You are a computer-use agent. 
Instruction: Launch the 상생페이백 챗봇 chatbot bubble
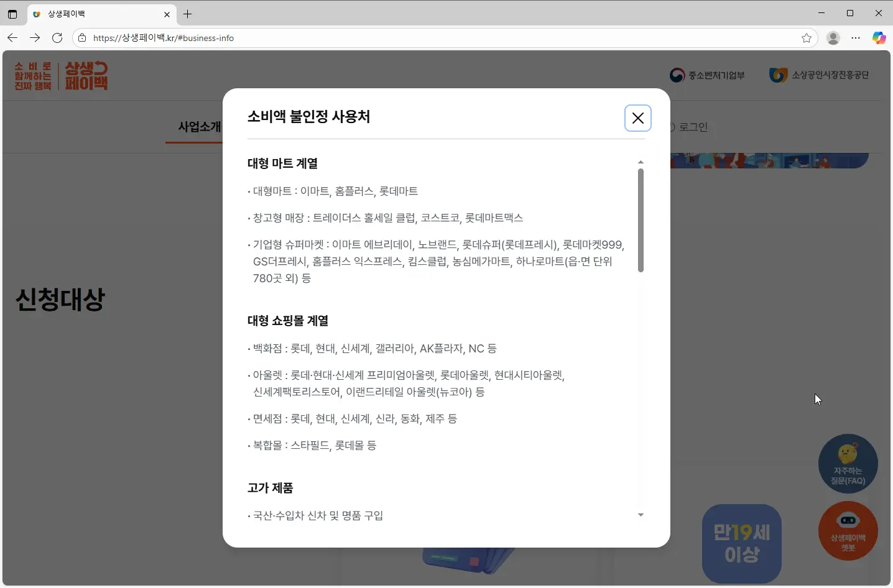coord(848,531)
